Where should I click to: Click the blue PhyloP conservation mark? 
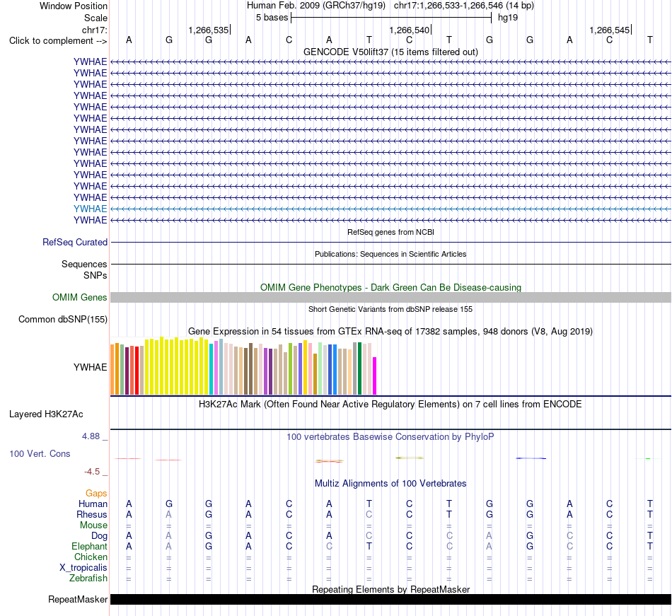531,458
